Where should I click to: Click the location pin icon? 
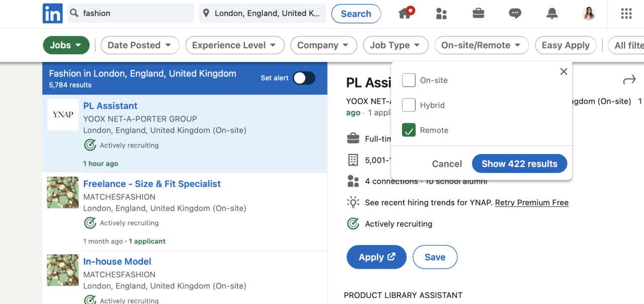tap(205, 14)
